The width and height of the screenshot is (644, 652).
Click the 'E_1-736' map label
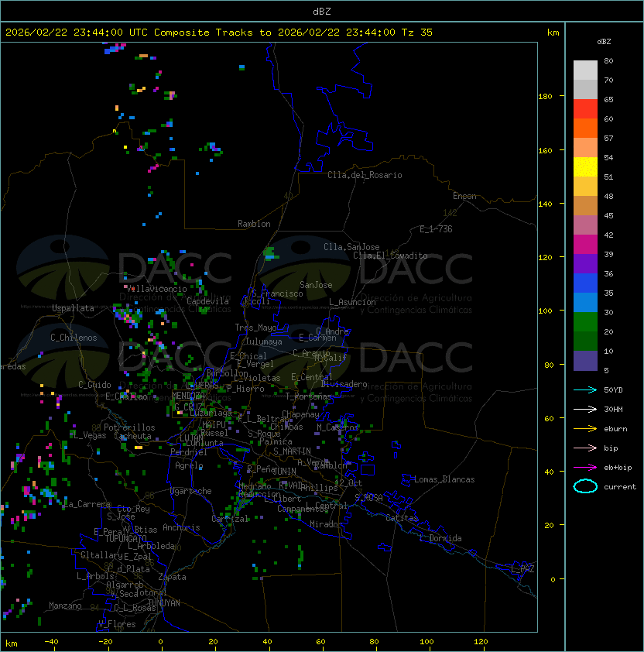pos(436,229)
